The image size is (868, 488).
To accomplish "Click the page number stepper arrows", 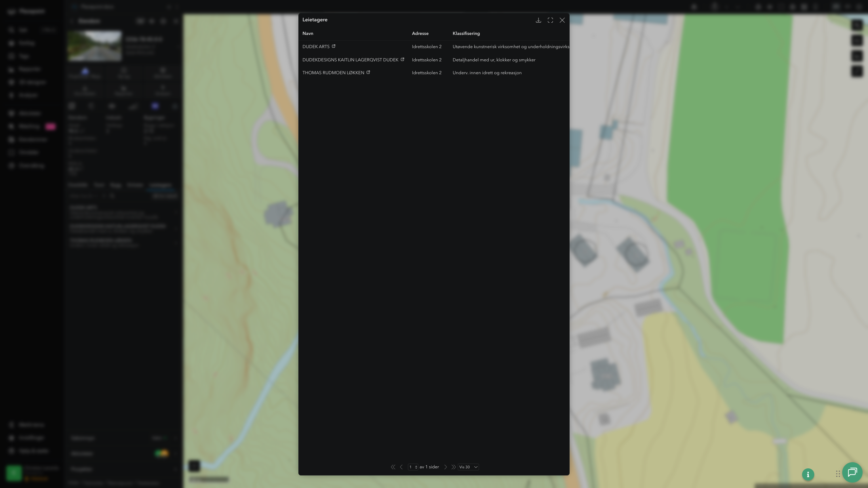I will [x=416, y=467].
